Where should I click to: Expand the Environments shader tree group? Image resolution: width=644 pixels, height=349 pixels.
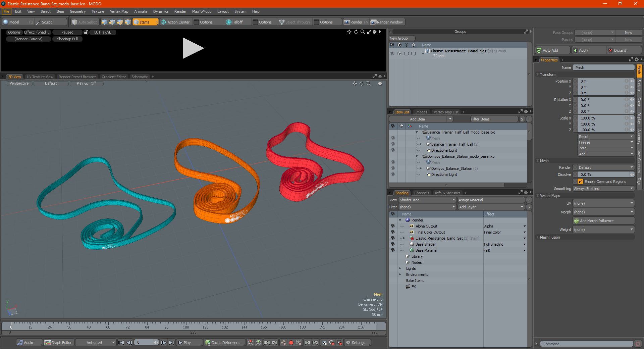click(400, 275)
